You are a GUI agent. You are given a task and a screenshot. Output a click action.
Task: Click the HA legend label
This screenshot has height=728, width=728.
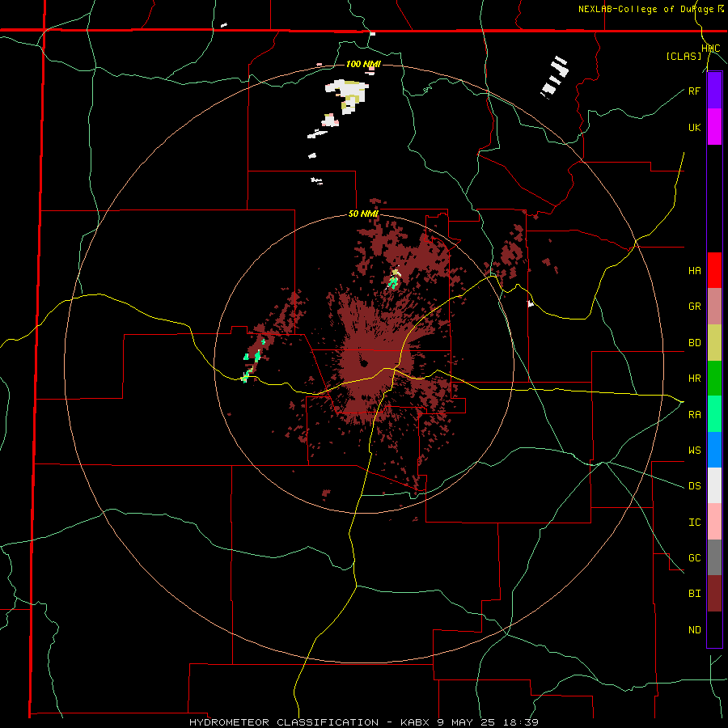point(694,271)
